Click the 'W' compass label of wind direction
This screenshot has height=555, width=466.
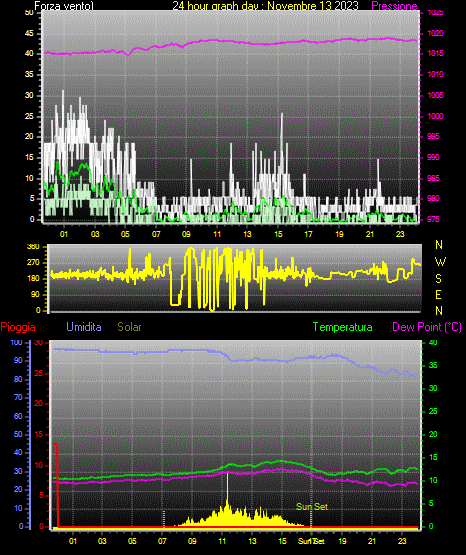[x=440, y=262]
